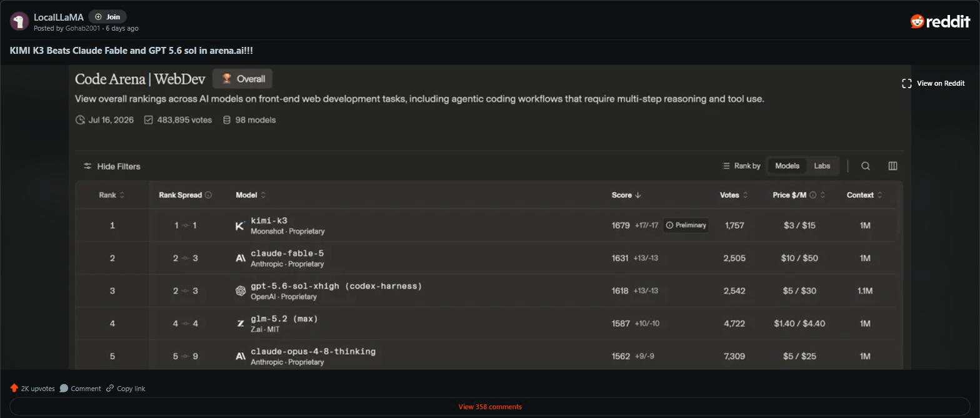Viewport: 980px width, 418px height.
Task: Select the Models rank-by toggle
Action: 787,166
